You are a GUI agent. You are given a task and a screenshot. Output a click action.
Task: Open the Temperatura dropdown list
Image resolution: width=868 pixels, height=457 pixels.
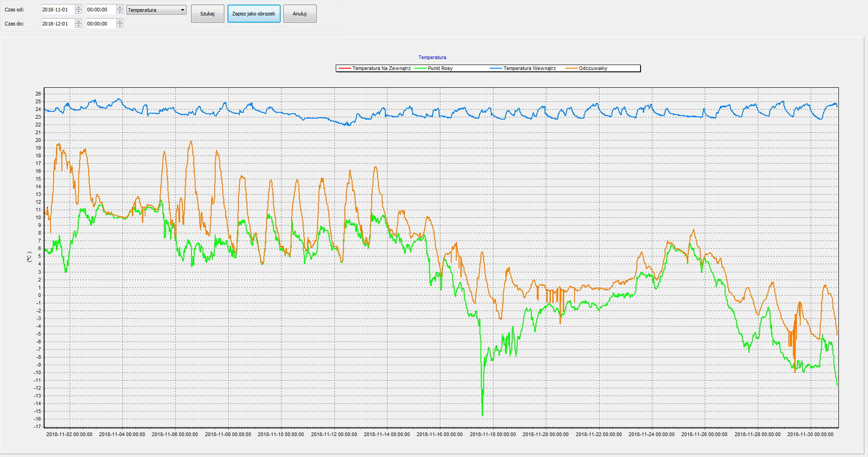(x=182, y=10)
